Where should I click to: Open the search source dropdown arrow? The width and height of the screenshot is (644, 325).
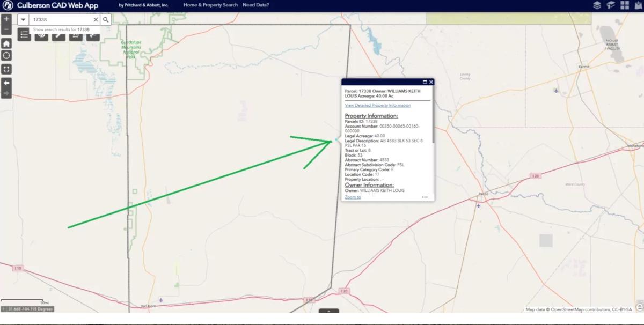24,19
